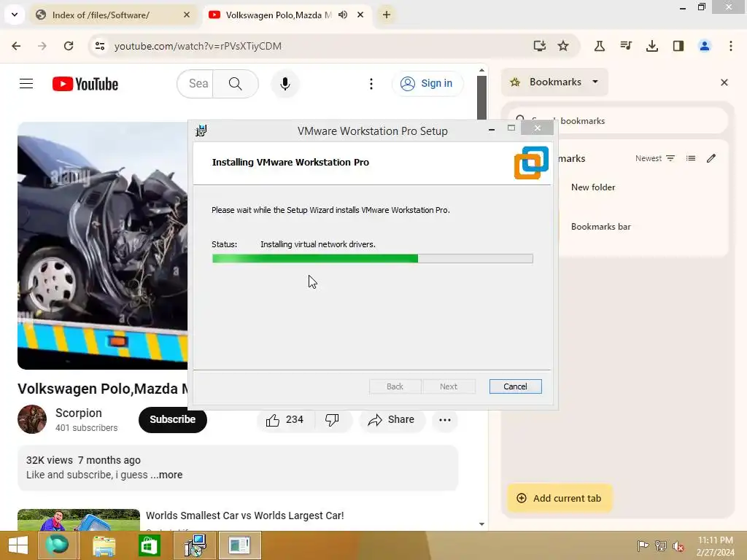
Task: Go back using browser back arrow
Action: (16, 46)
